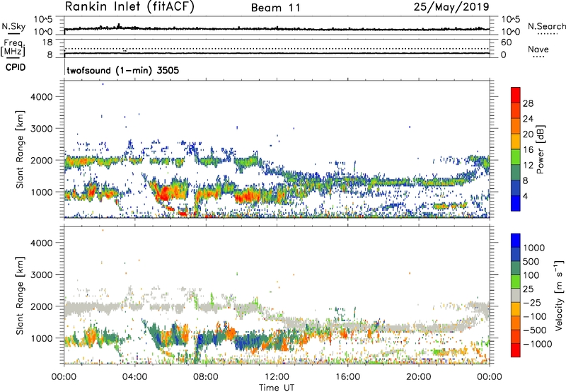Select the "CPID" label

pyautogui.click(x=16, y=67)
